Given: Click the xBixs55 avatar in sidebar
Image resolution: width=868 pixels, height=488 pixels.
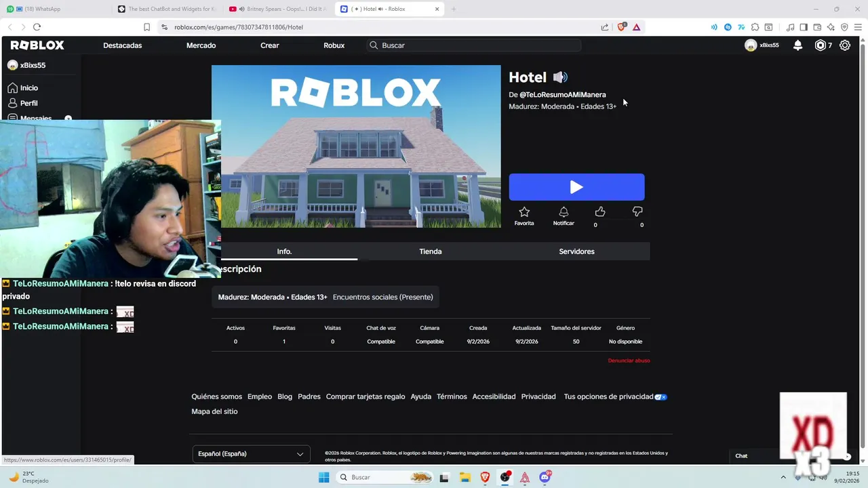Looking at the screenshot, I should tap(12, 65).
